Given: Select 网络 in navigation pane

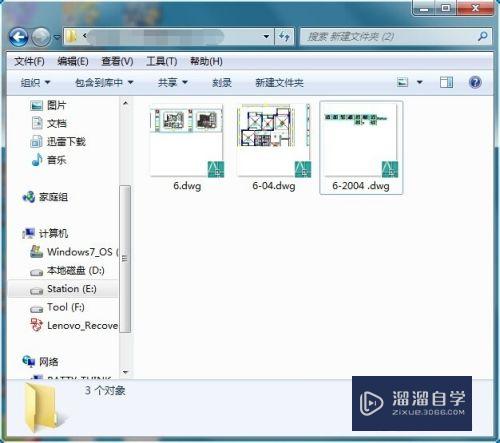Looking at the screenshot, I should pyautogui.click(x=49, y=362).
